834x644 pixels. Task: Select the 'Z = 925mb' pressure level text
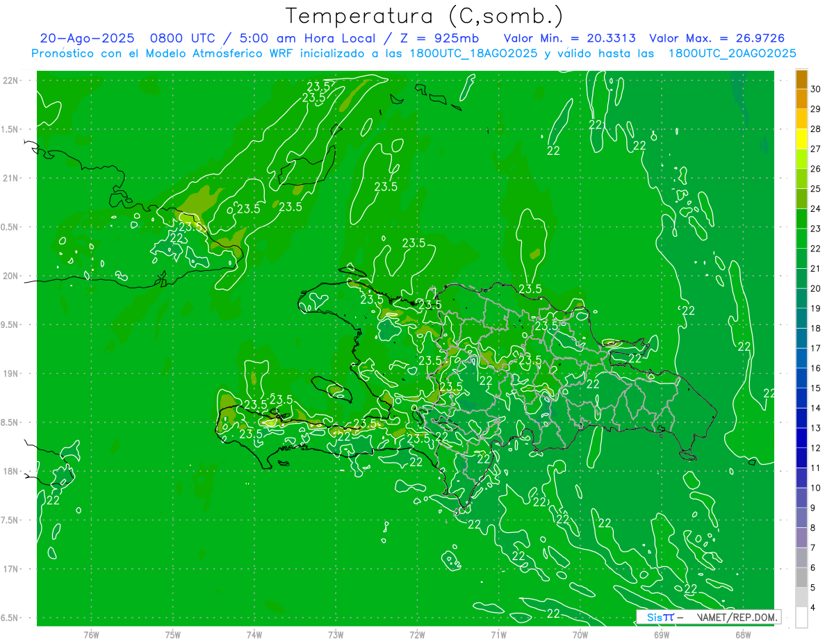point(439,39)
